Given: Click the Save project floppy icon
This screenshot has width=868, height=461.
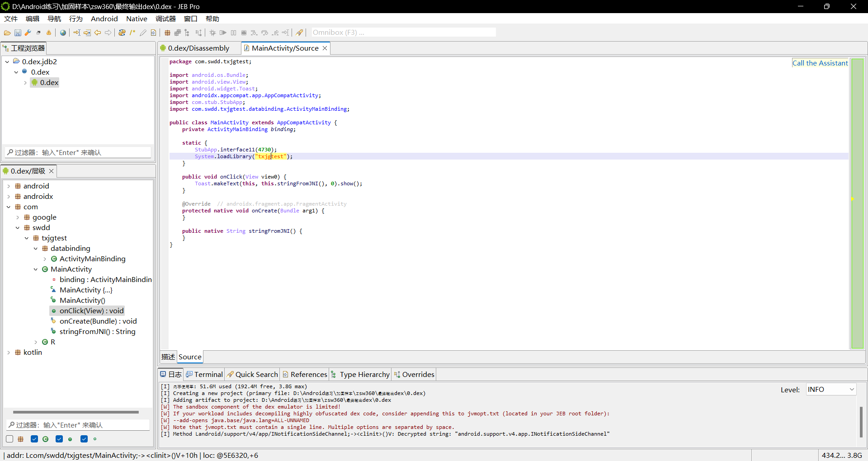Looking at the screenshot, I should [x=18, y=33].
